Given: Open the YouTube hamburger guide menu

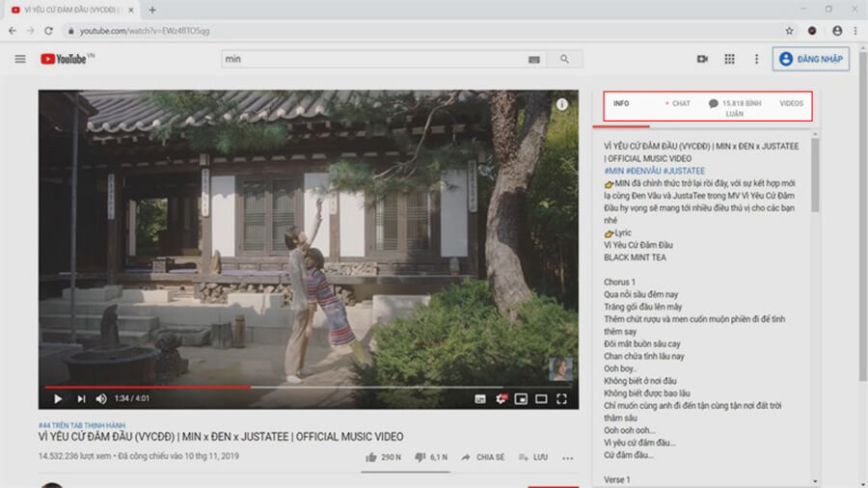Looking at the screenshot, I should pos(20,59).
